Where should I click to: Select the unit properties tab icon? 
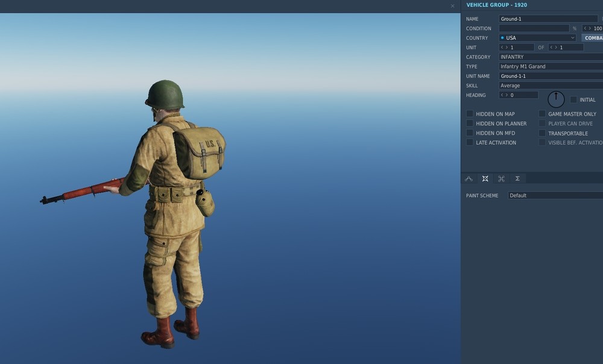[485, 178]
